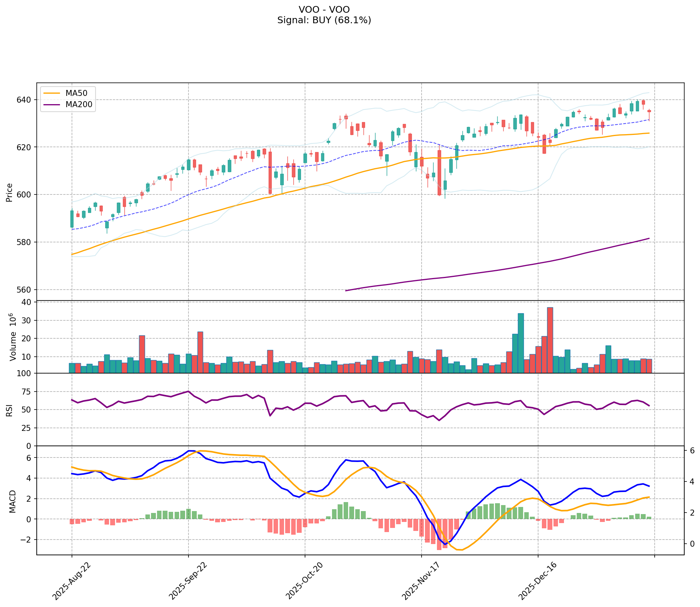Click the Volume axis label
Viewport: 700px width, 607px height.
click(x=13, y=337)
